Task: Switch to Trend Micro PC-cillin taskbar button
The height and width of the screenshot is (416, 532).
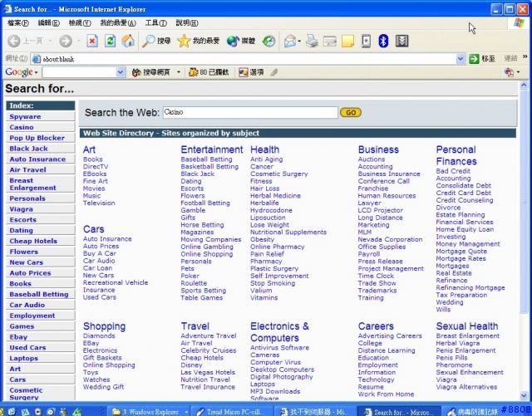Action: [x=233, y=412]
